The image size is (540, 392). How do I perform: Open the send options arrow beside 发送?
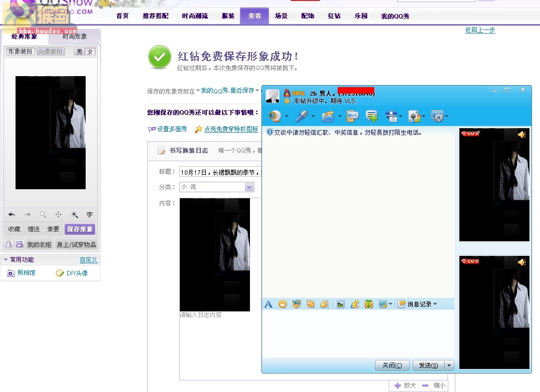pyautogui.click(x=449, y=365)
